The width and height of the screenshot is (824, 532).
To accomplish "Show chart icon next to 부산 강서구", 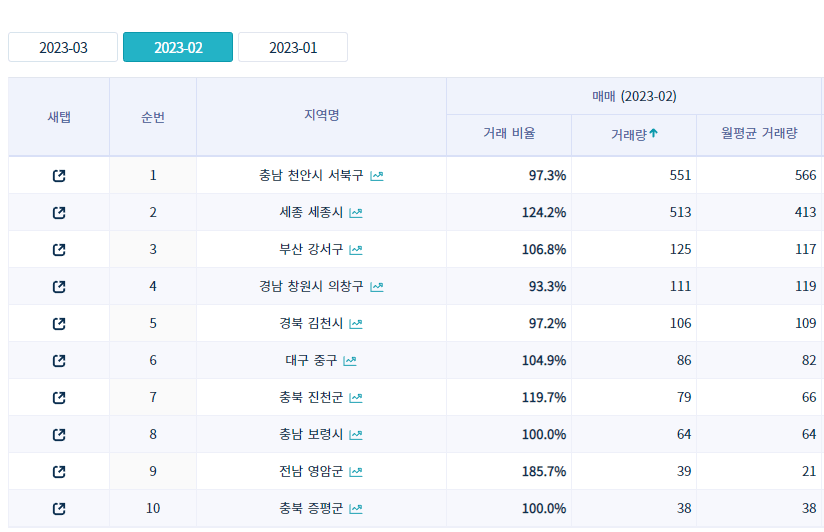I will [356, 250].
